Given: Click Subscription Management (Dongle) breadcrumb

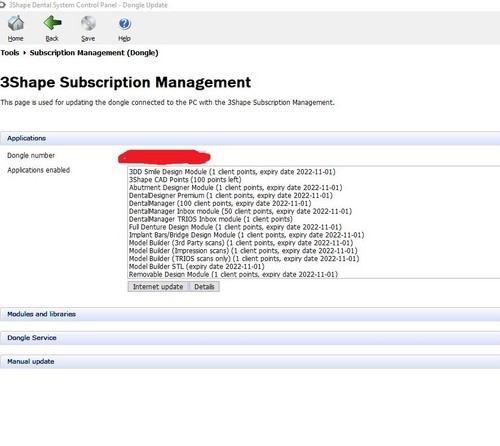Looking at the screenshot, I should click(x=94, y=53).
